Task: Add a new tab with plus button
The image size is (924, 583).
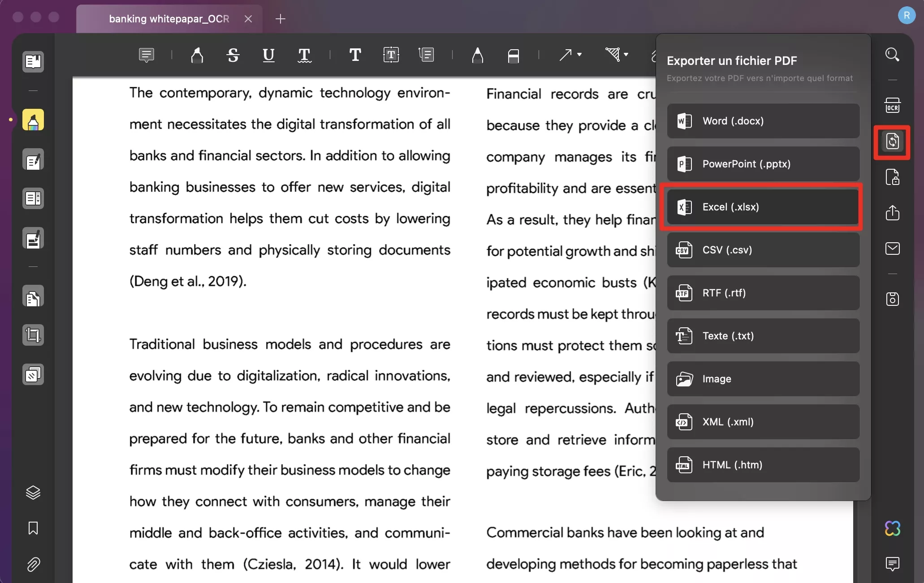Action: (281, 19)
